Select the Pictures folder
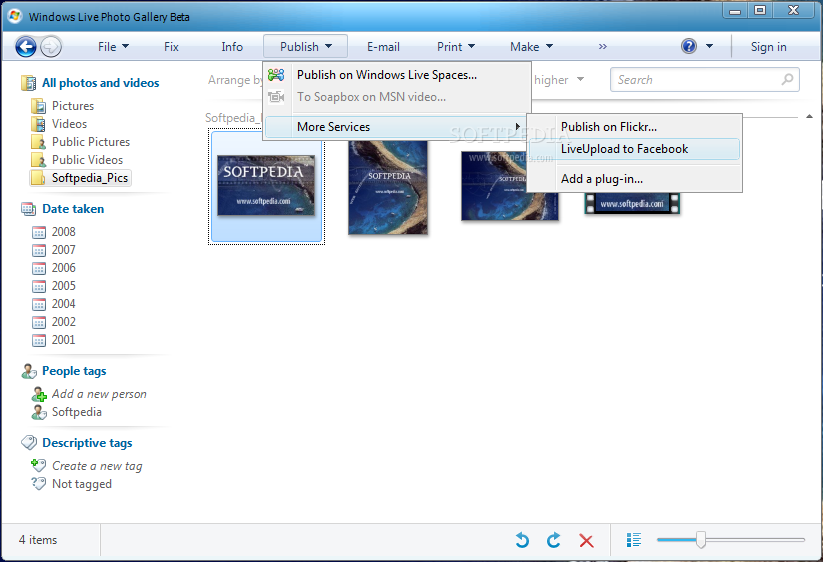This screenshot has width=823, height=562. [x=73, y=106]
